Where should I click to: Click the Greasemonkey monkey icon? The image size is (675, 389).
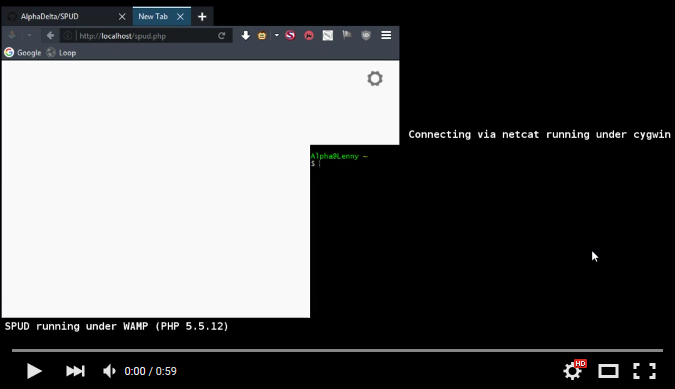262,36
